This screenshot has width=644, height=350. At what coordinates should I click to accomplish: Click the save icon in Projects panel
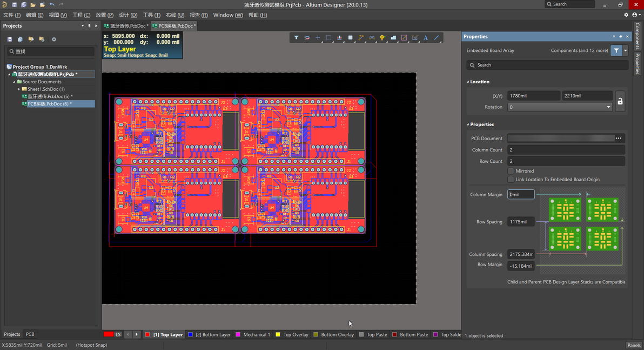click(x=10, y=39)
